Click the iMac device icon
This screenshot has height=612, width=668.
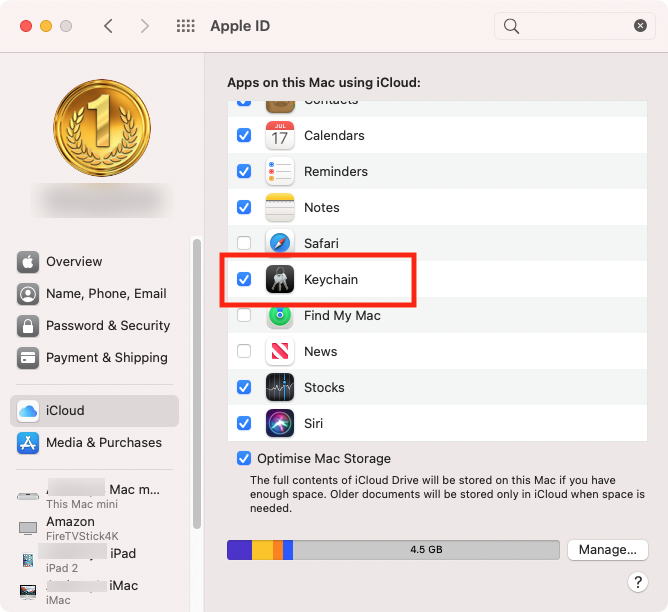[x=28, y=592]
